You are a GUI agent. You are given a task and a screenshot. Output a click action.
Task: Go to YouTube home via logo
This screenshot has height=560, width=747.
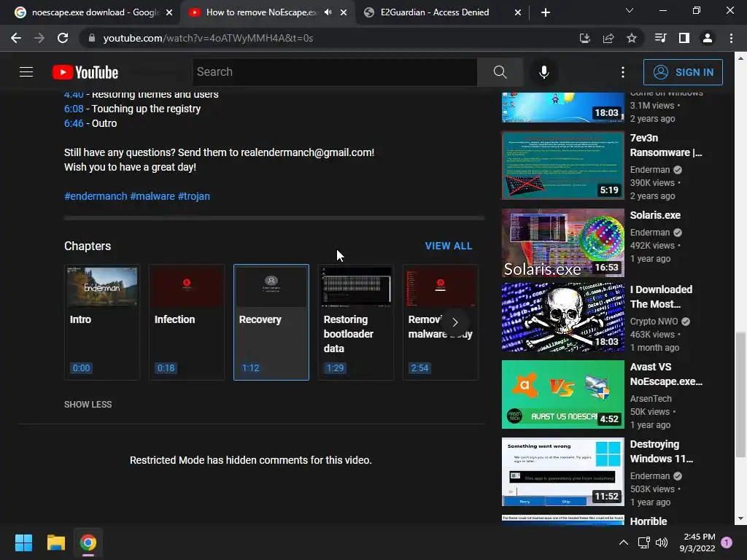point(85,72)
